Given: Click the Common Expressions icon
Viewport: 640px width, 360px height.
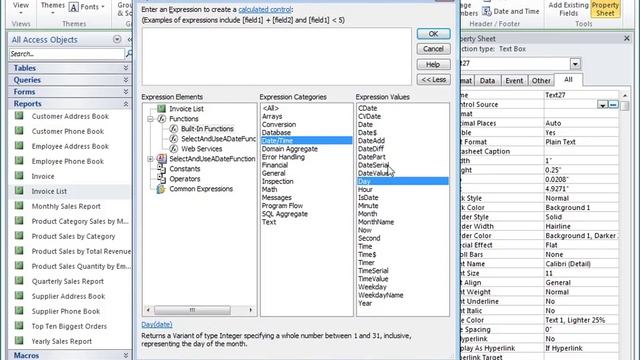Looking at the screenshot, I should pyautogui.click(x=162, y=189).
